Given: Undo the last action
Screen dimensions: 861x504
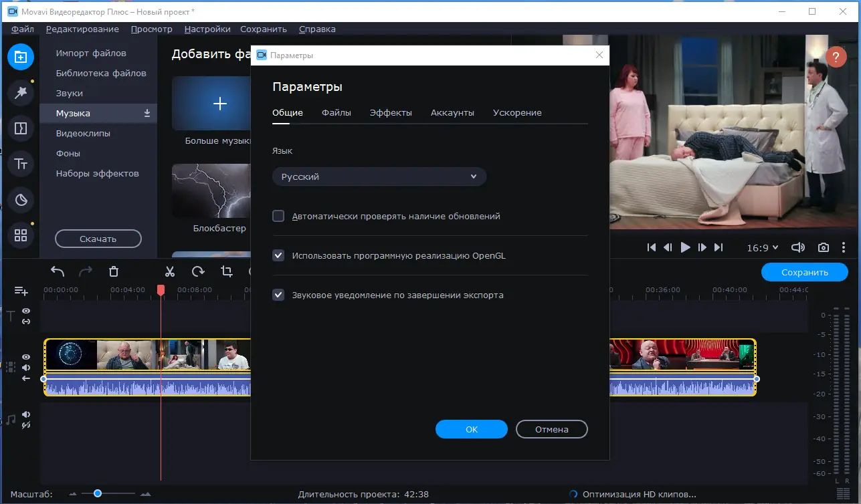Looking at the screenshot, I should pos(57,271).
